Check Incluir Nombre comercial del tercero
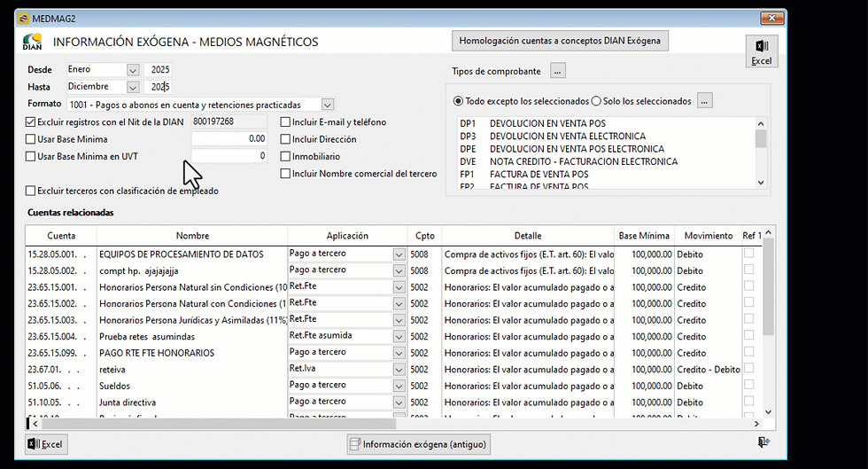The height and width of the screenshot is (469, 868). pyautogui.click(x=285, y=174)
